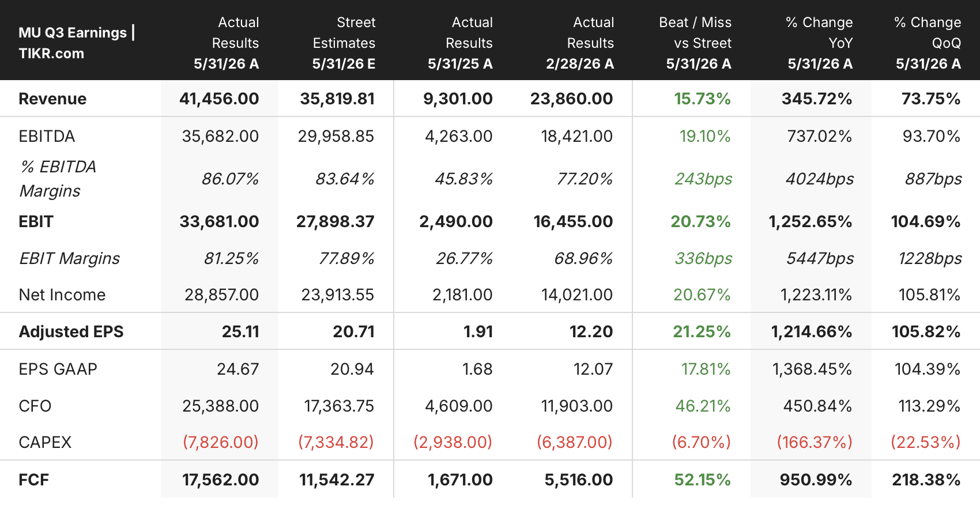Screen dimensions: 980x505
Task: Click the EBITDA margin beat 243bps
Action: [x=703, y=179]
